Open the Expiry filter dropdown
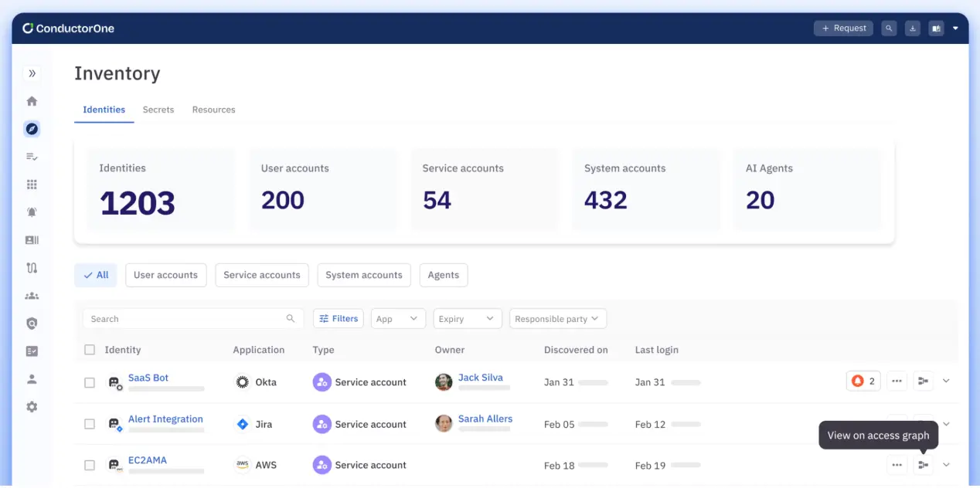Image resolution: width=980 pixels, height=488 pixels. (x=467, y=319)
